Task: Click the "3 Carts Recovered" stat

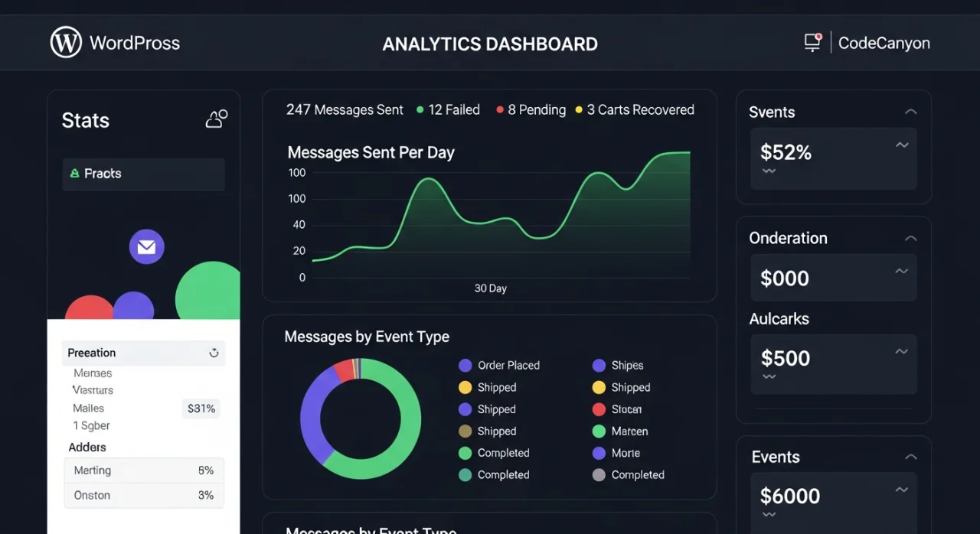Action: [635, 110]
